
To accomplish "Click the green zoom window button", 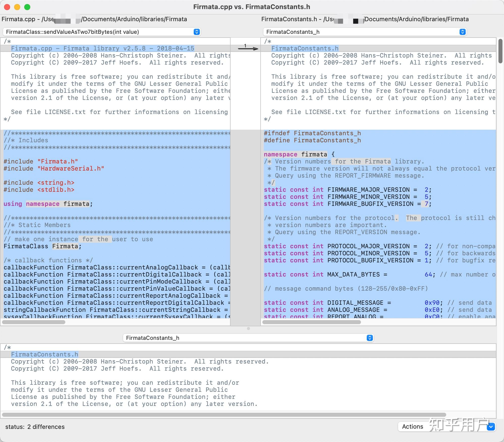I will coord(27,7).
